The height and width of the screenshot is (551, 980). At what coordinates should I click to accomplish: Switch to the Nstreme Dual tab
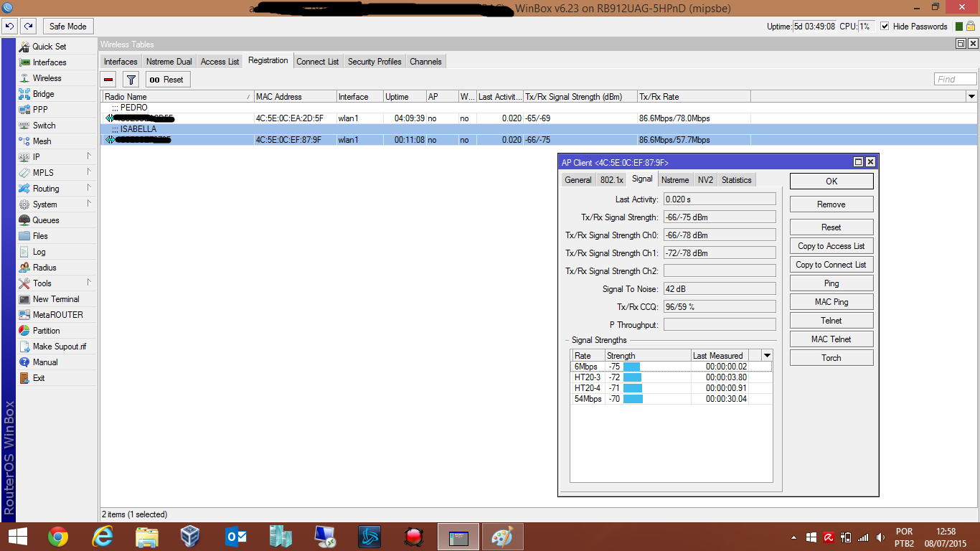169,62
